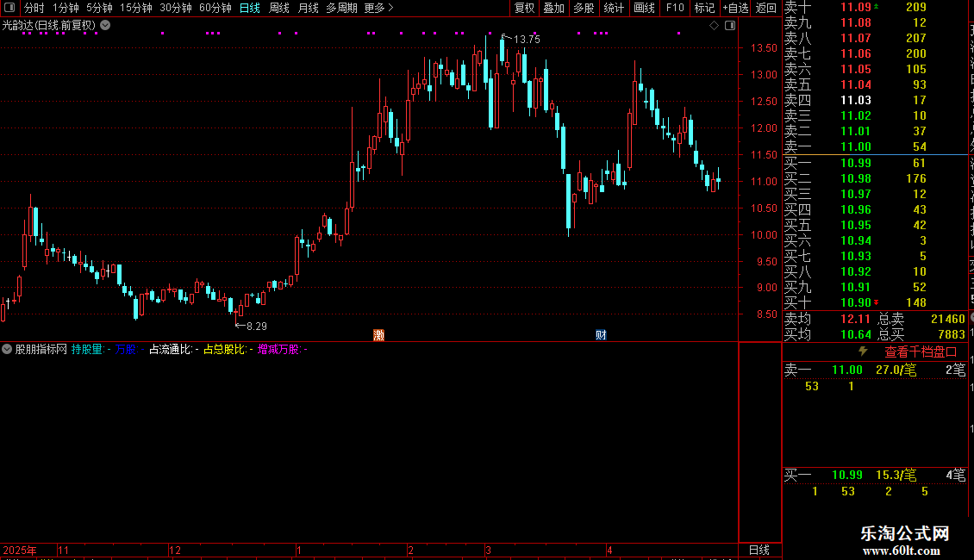
Task: Select the 买十 10.90 order row
Action: (x=875, y=303)
